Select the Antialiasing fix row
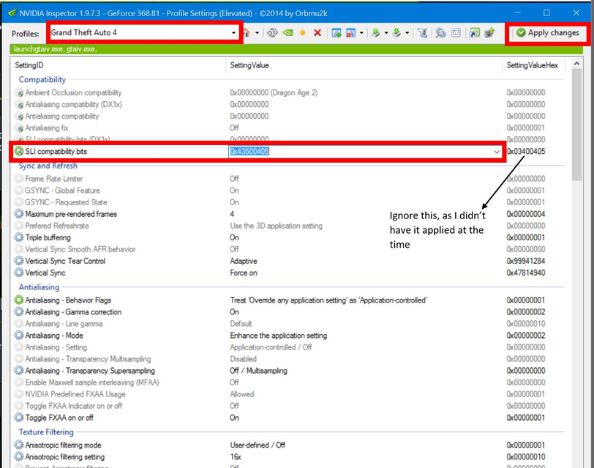 click(288, 128)
